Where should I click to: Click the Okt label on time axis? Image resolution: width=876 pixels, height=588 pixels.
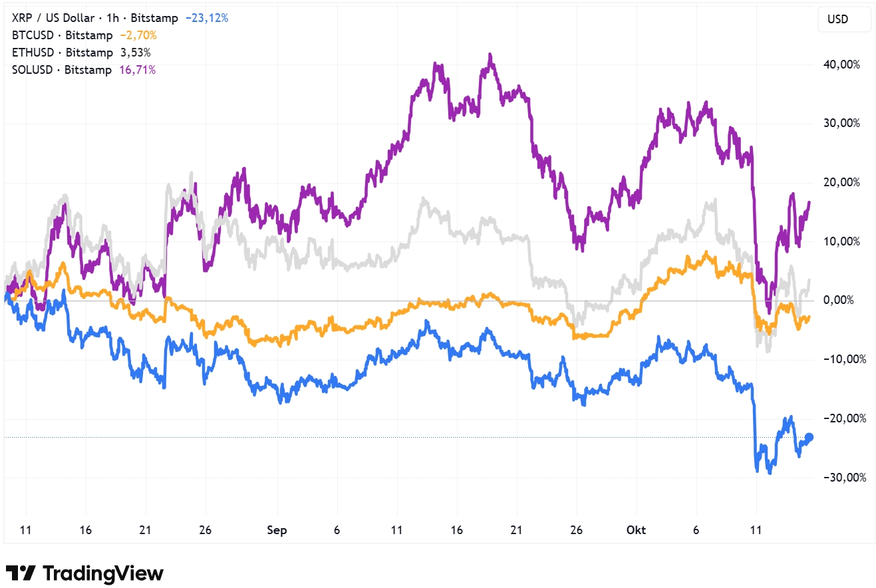coord(637,530)
